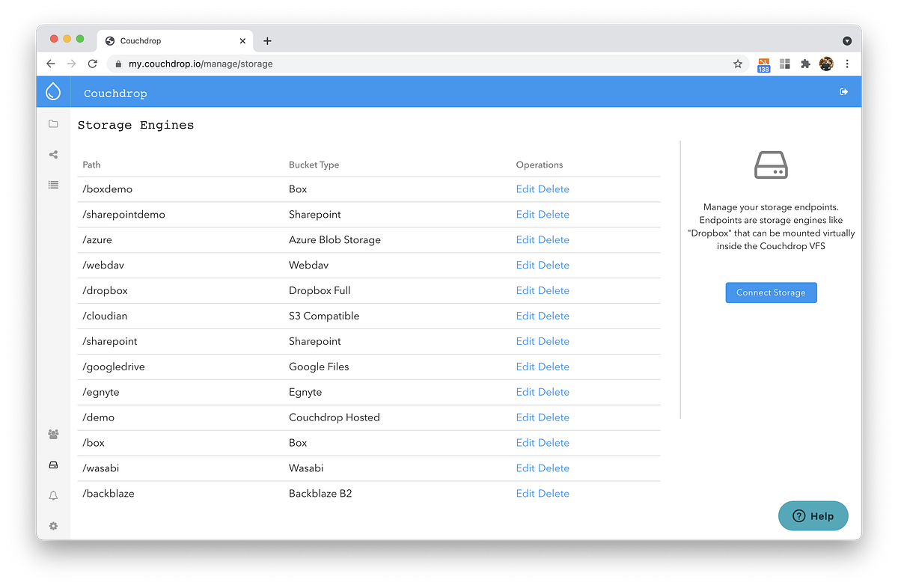Screen dimensions: 898x588
Task: Open notifications via the bell icon
Action: (53, 495)
